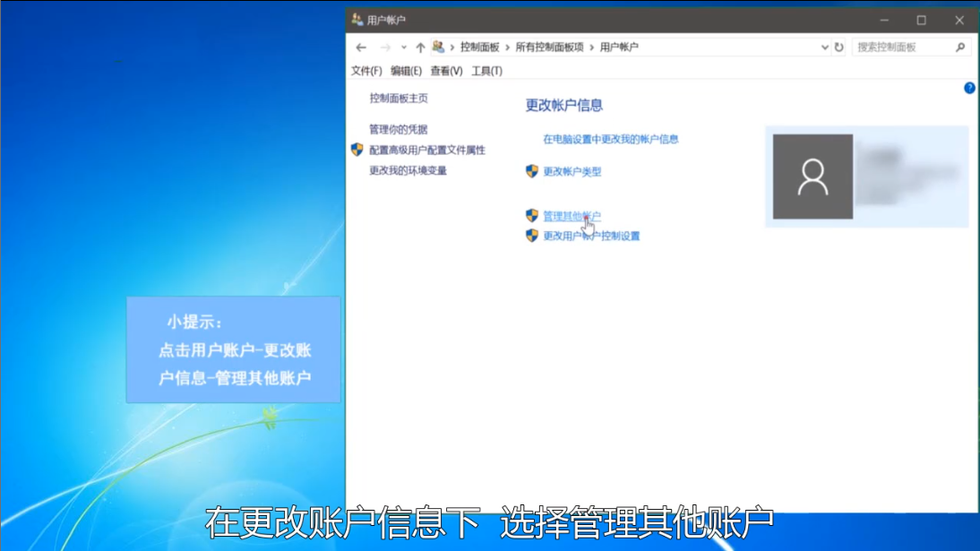980x551 pixels.
Task: Click shield icon beside 管理其他帐户
Action: click(532, 215)
